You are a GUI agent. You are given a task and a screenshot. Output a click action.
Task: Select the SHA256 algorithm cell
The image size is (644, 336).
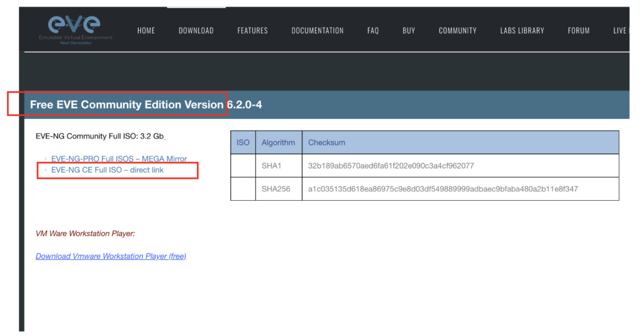click(x=279, y=189)
